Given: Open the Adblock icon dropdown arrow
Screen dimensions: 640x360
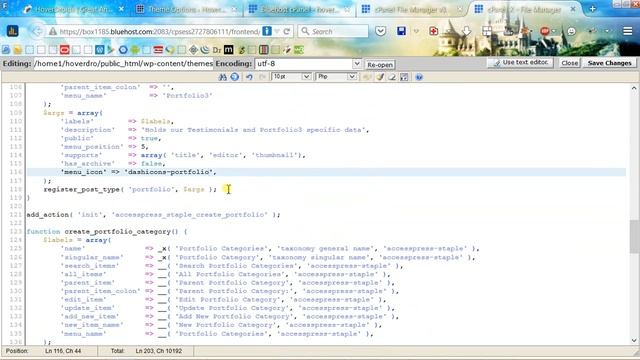Looking at the screenshot, I should [553, 31].
